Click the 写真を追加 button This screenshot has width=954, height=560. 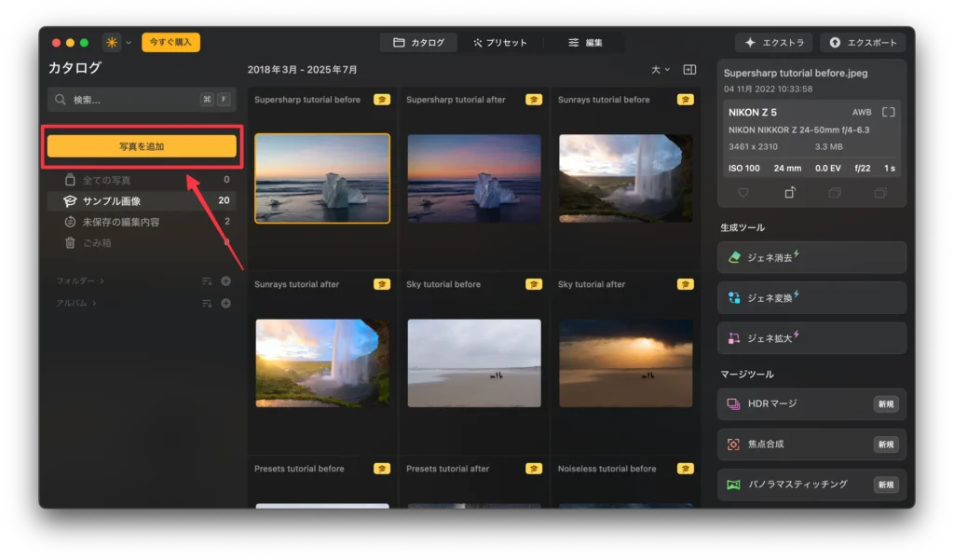point(142,146)
